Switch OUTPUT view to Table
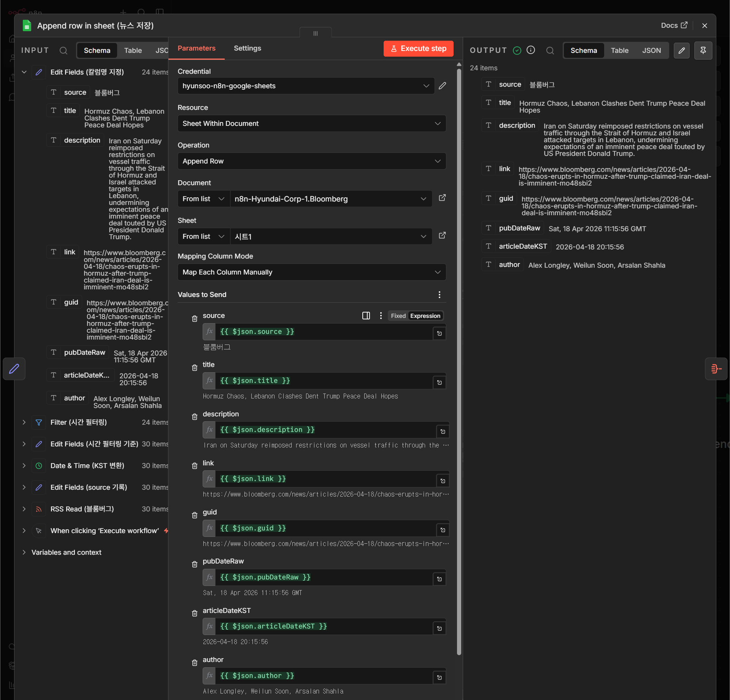The height and width of the screenshot is (700, 730). tap(619, 51)
